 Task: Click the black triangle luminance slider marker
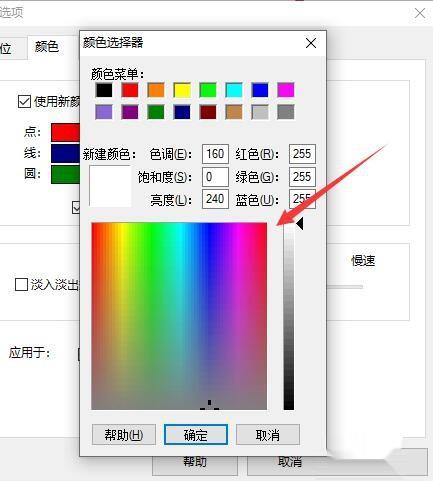(300, 224)
